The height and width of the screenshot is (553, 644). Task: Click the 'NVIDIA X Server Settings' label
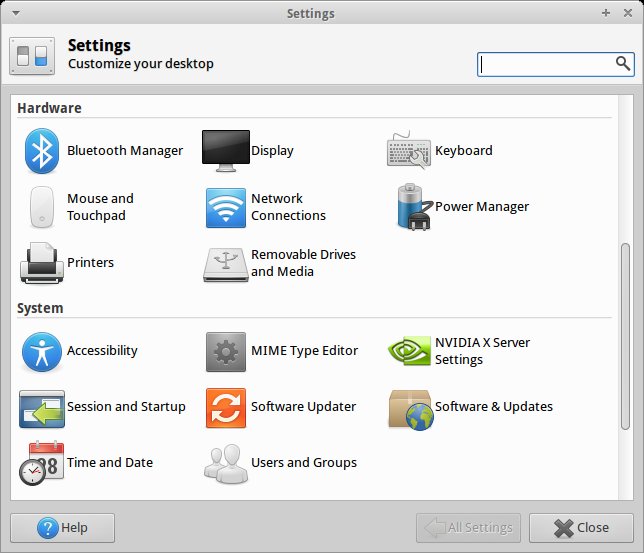(483, 351)
